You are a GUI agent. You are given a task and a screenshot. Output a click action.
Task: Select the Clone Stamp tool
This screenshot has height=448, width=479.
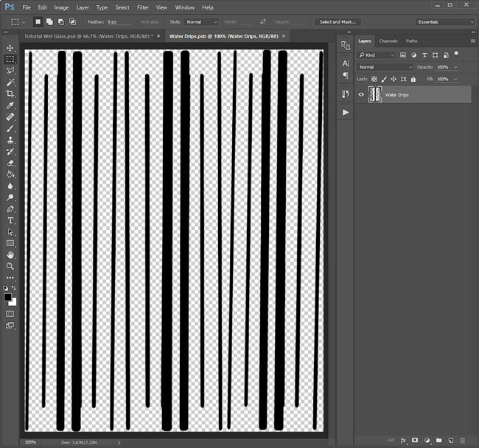10,140
